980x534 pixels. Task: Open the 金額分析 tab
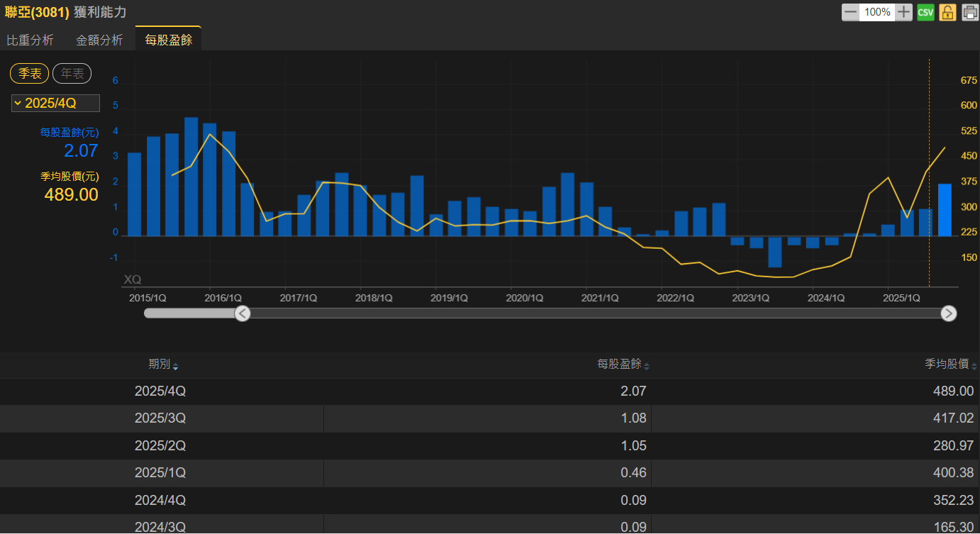[99, 40]
